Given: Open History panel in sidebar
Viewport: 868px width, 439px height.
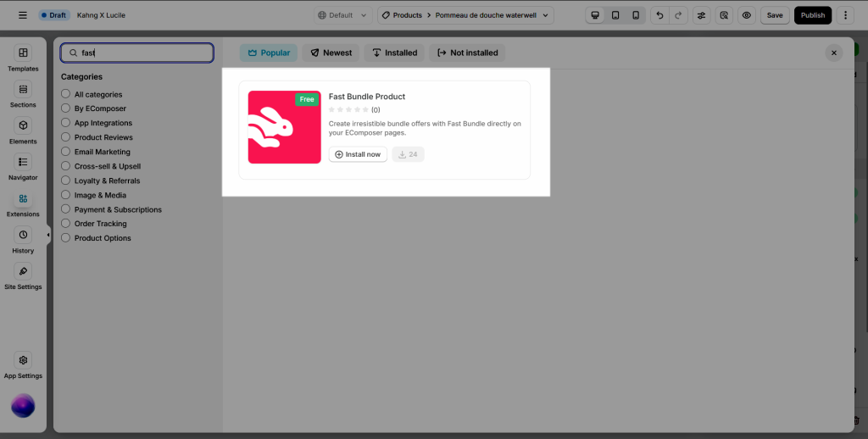Looking at the screenshot, I should 23,241.
